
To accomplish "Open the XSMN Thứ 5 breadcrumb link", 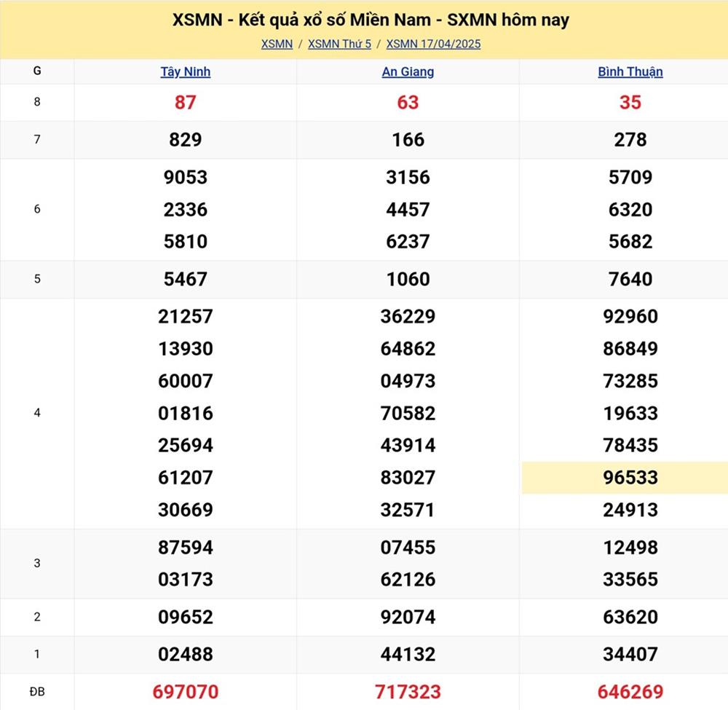I will click(x=339, y=44).
